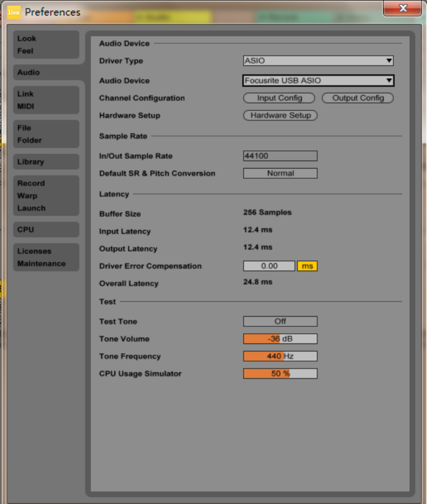Open Hardware Setup

click(x=280, y=116)
